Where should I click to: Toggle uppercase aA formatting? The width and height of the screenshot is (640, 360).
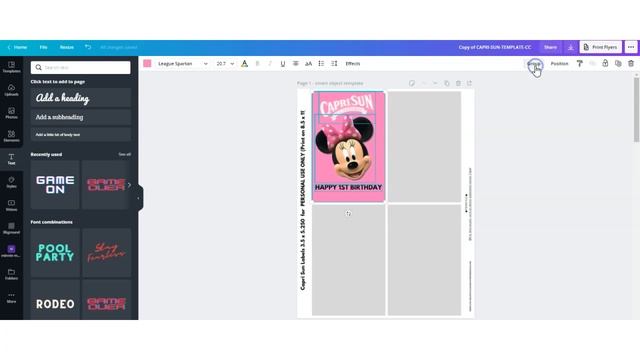coord(309,64)
